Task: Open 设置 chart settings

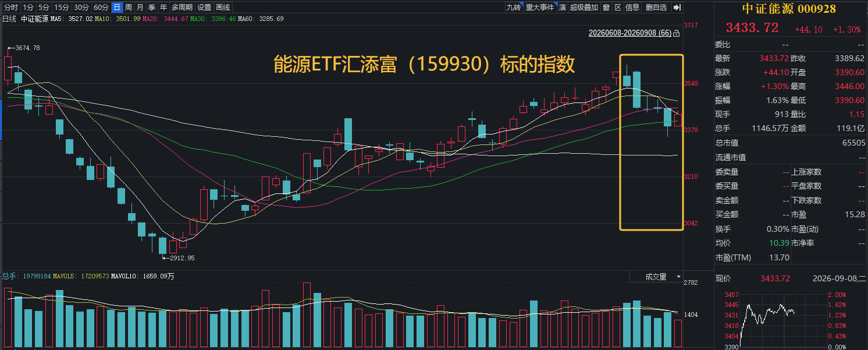Action: pos(204,8)
